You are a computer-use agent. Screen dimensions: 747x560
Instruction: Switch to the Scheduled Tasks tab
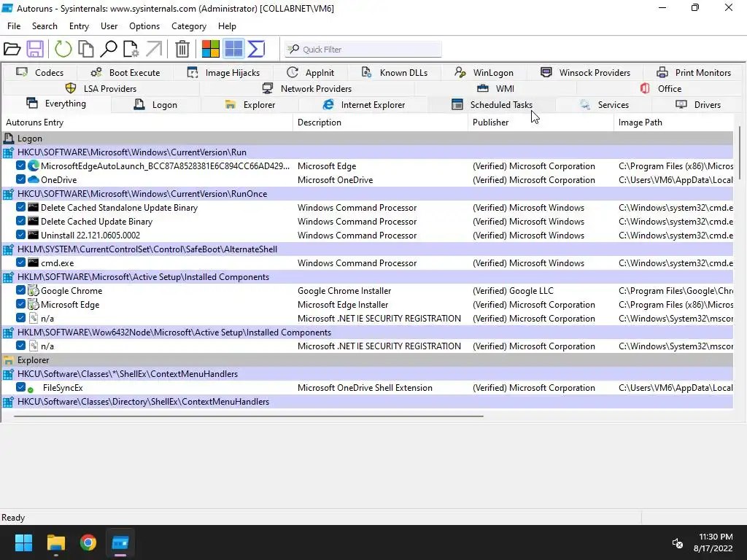coord(492,105)
